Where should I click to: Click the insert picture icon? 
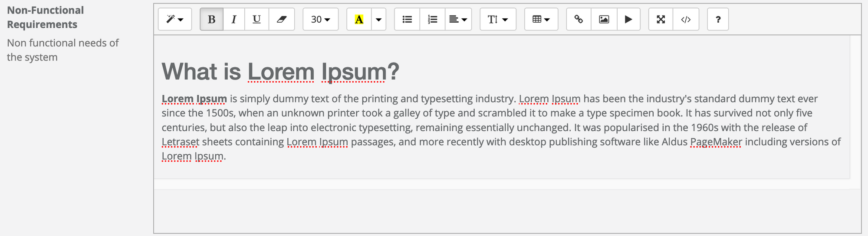[x=604, y=20]
